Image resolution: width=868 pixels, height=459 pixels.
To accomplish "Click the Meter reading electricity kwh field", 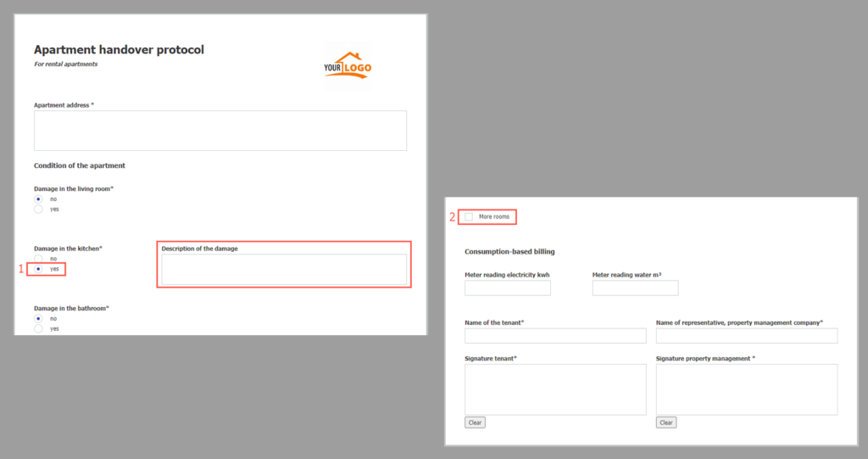I will click(508, 288).
